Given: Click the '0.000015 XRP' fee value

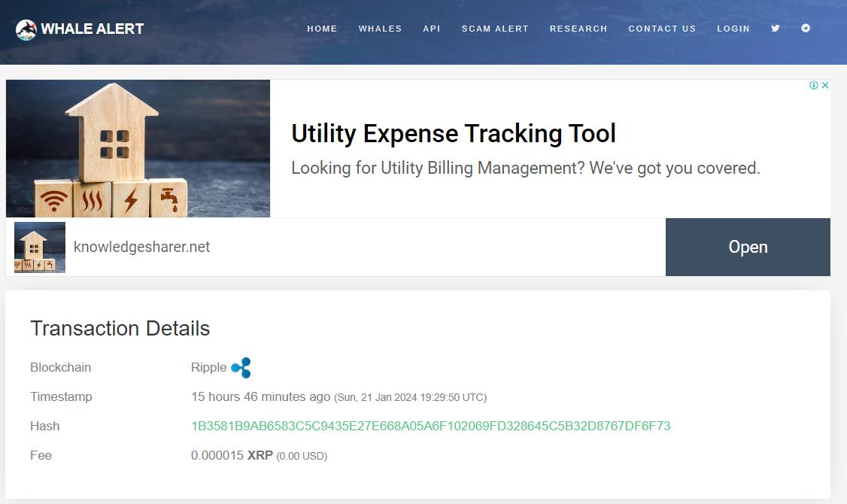Looking at the screenshot, I should click(x=232, y=455).
